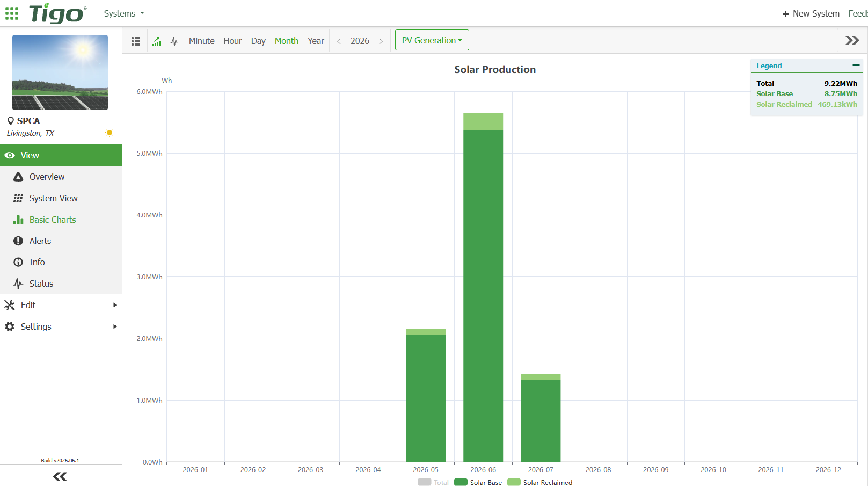
Task: Click the 2026-05 Solar Base bar
Action: click(x=426, y=398)
